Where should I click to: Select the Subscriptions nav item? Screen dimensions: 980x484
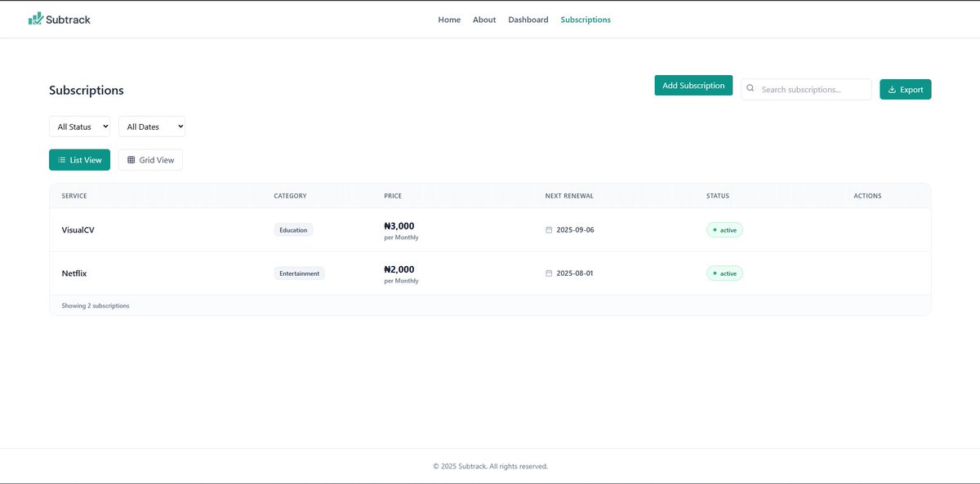point(586,20)
